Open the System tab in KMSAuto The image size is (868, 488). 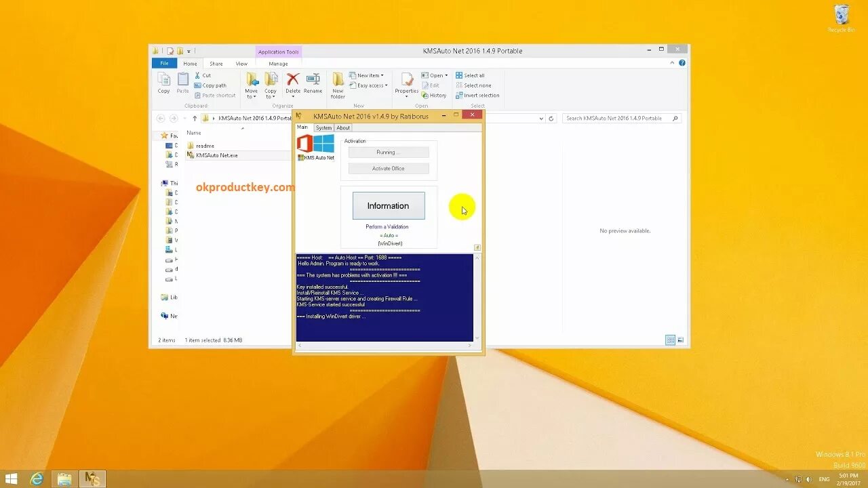tap(323, 127)
